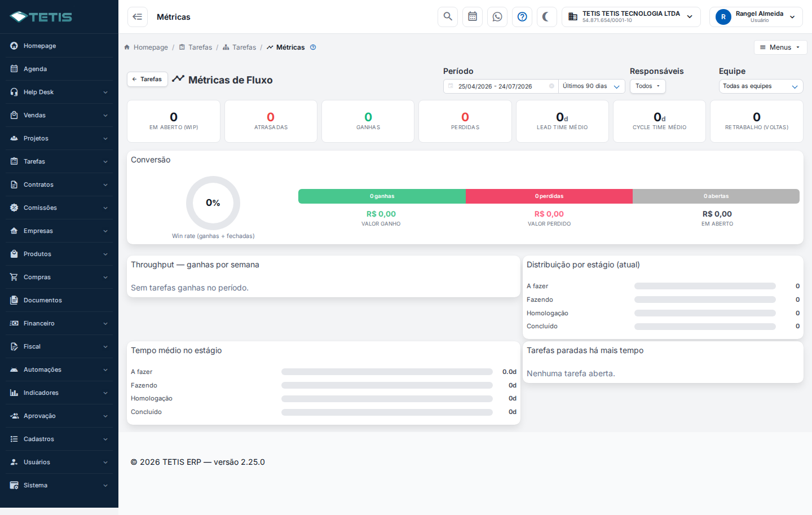Click the Indicadores chart icon
812x515 pixels.
pos(14,393)
